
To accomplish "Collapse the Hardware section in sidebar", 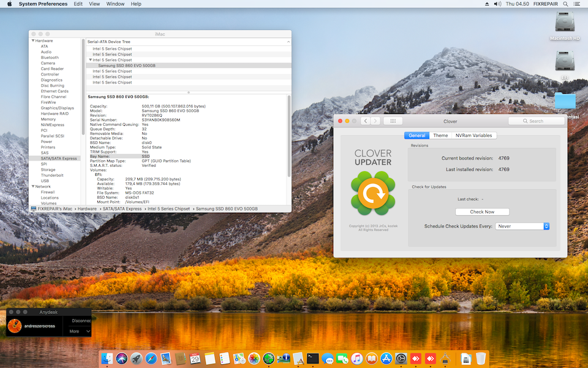I will [33, 40].
